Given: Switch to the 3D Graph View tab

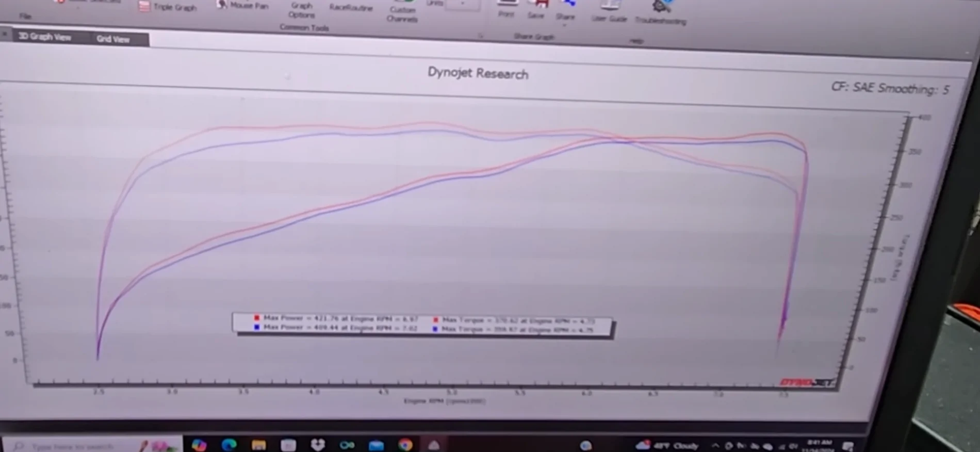Looking at the screenshot, I should tap(44, 37).
